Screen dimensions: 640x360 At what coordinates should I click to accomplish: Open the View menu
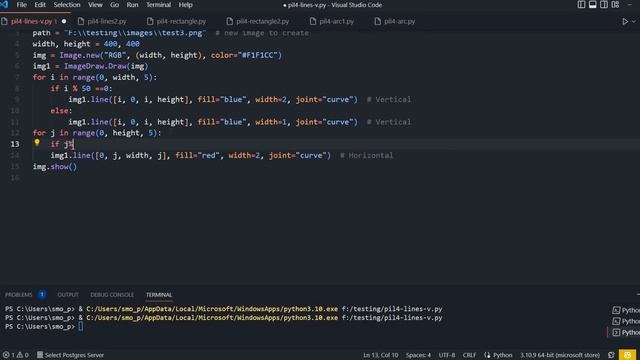tap(95, 5)
